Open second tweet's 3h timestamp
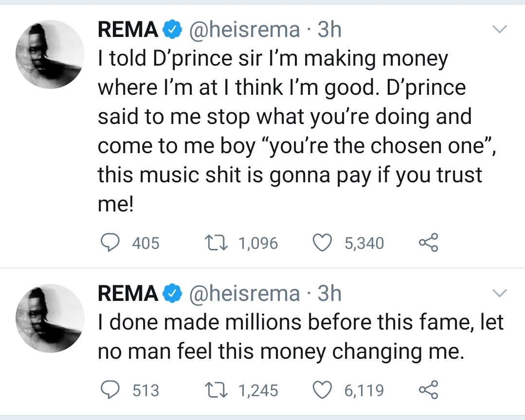Viewport: 525px width, 420px height. pos(329,294)
